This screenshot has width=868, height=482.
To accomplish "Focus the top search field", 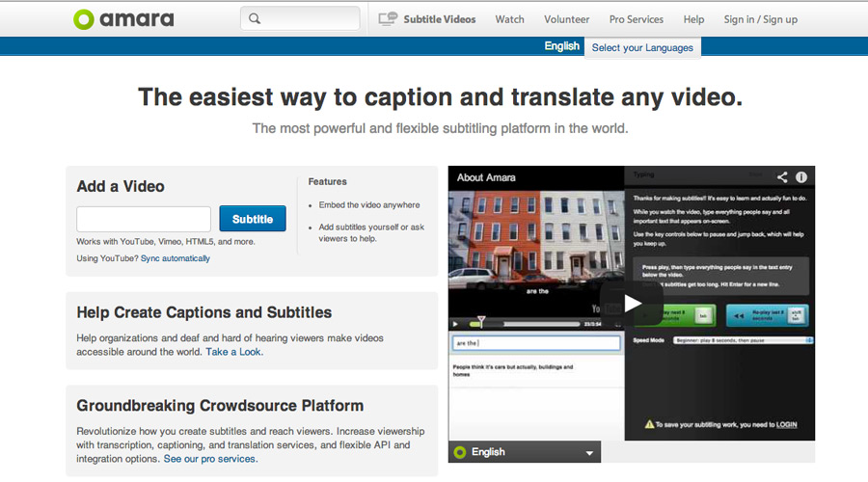I will tap(300, 19).
